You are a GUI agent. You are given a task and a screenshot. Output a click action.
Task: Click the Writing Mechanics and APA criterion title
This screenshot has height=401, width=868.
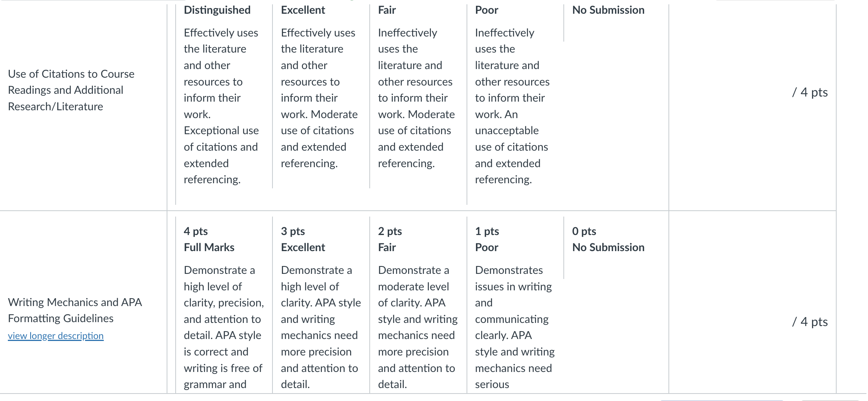click(x=75, y=310)
